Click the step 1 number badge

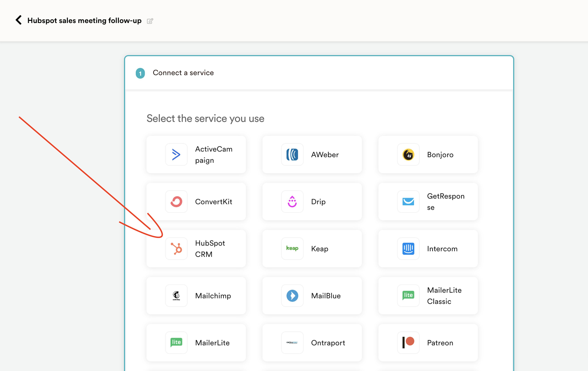point(140,73)
